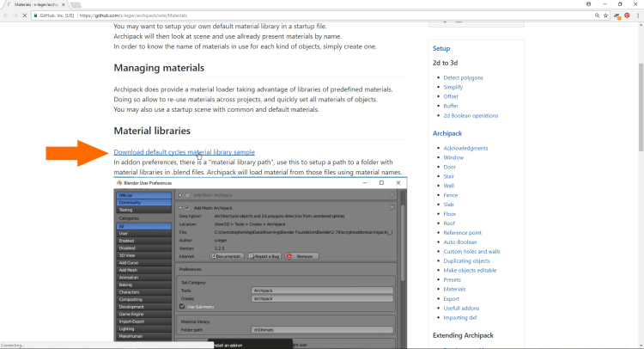
Task: Click the Remove button for Archipack addon
Action: pos(301,256)
